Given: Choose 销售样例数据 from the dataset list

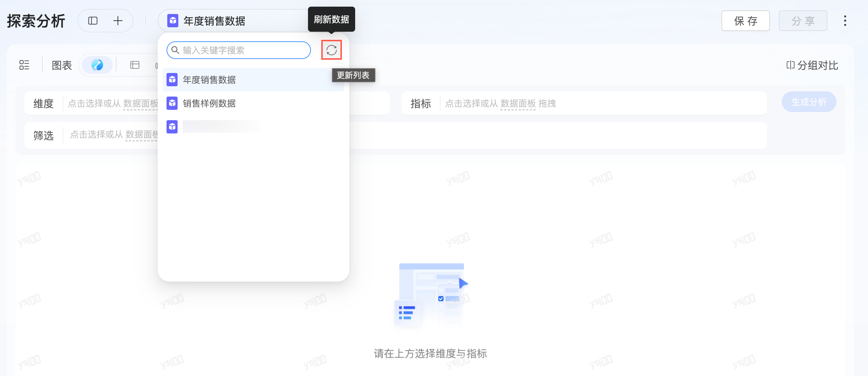Looking at the screenshot, I should pyautogui.click(x=253, y=103).
